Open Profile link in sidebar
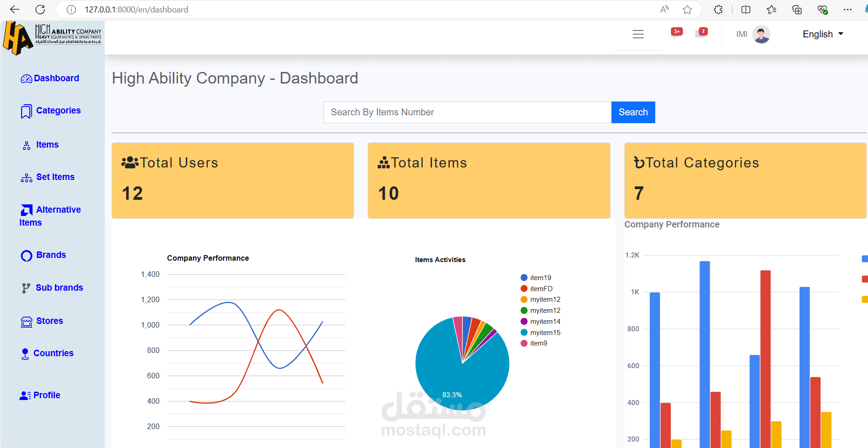868x448 pixels. (47, 395)
